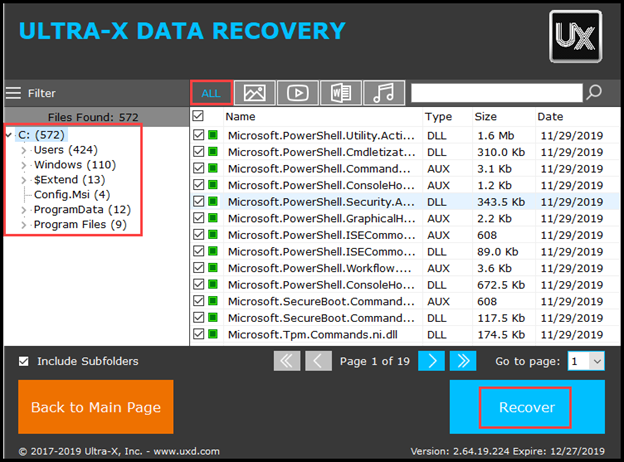Select Microsoft.SecureBoot.Command DLL 117.5 Kb row
The image size is (624, 462).
405,318
